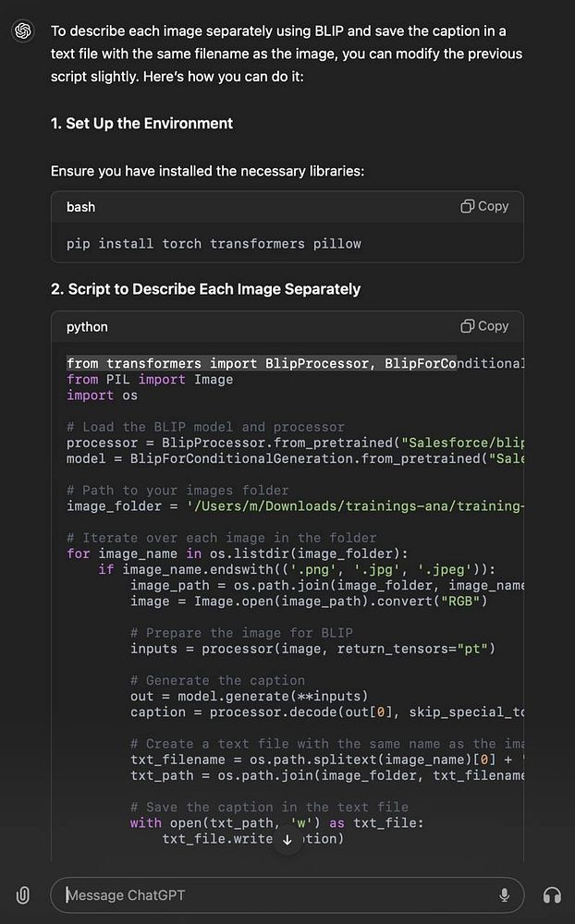Focus the Message ChatGPT input field
The width and height of the screenshot is (575, 924).
[277, 894]
